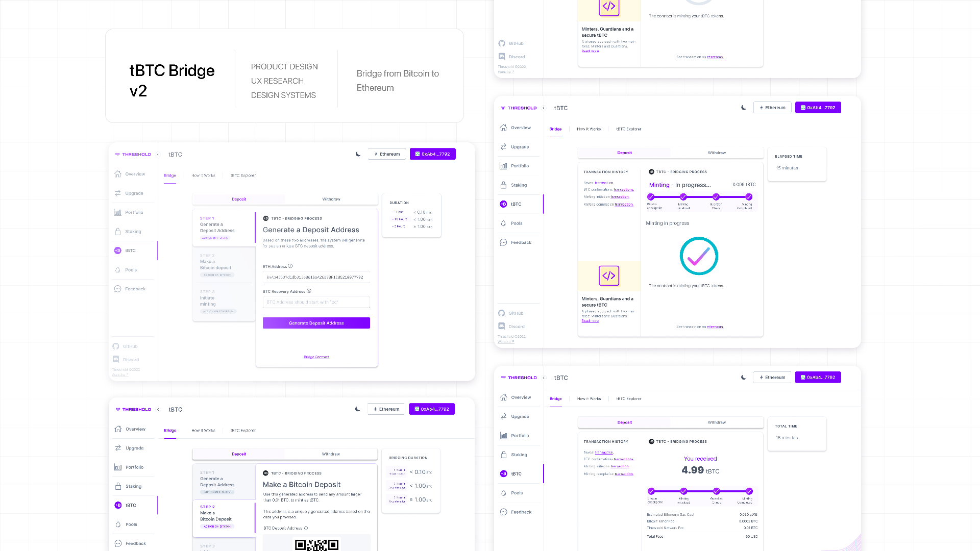The width and height of the screenshot is (980, 551).
Task: Open Pools droplet icon in You received mockup
Action: tap(504, 493)
